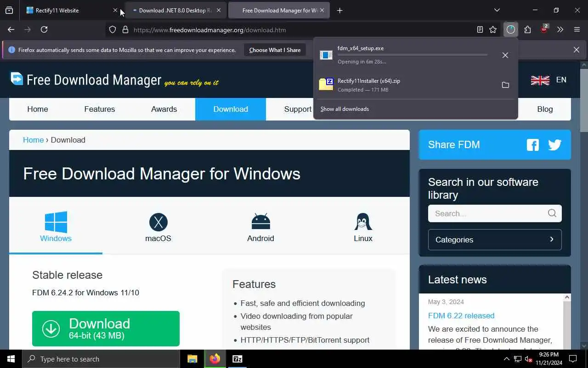Open File Explorer from taskbar
Image resolution: width=588 pixels, height=368 pixels.
click(x=192, y=359)
